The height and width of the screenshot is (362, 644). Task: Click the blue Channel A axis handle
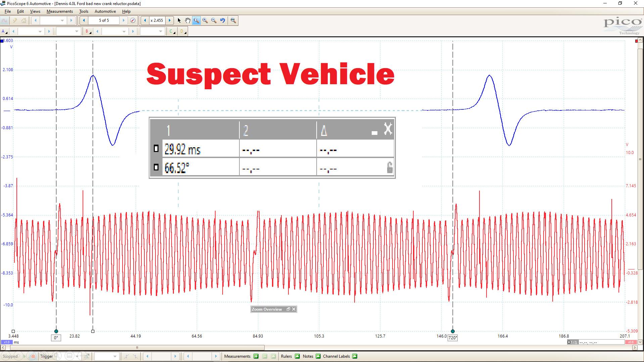pyautogui.click(x=2, y=41)
